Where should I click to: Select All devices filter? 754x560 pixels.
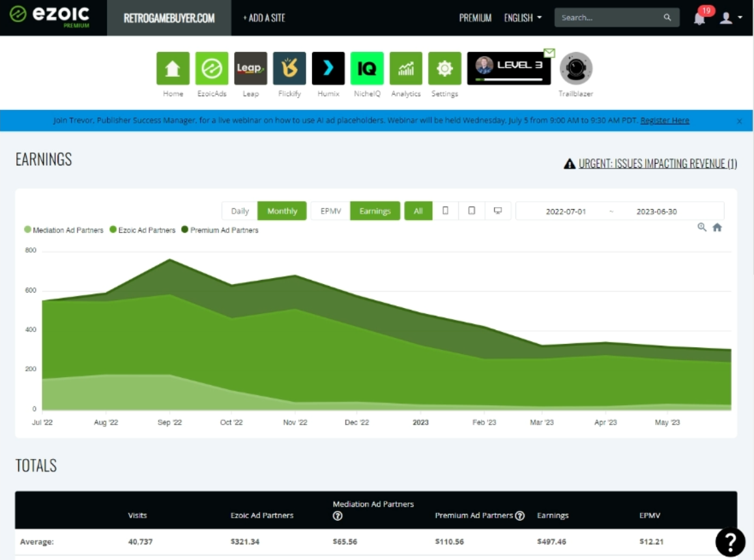[x=418, y=211]
